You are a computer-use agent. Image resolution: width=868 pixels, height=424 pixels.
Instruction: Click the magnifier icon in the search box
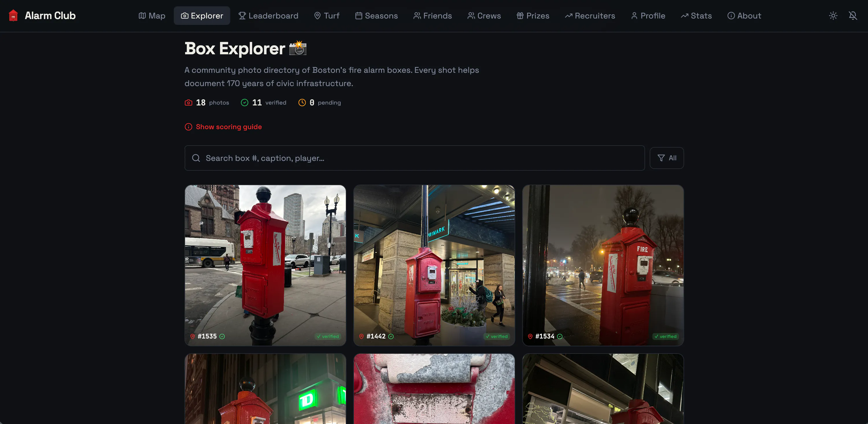(196, 158)
